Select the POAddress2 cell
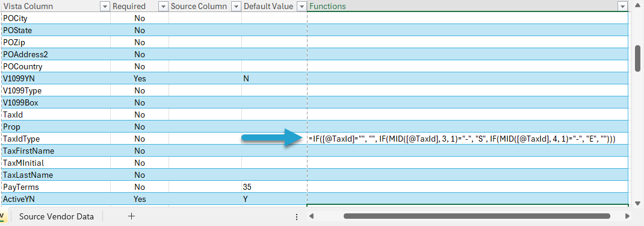Viewport: 644px width, 226px height. [x=55, y=54]
